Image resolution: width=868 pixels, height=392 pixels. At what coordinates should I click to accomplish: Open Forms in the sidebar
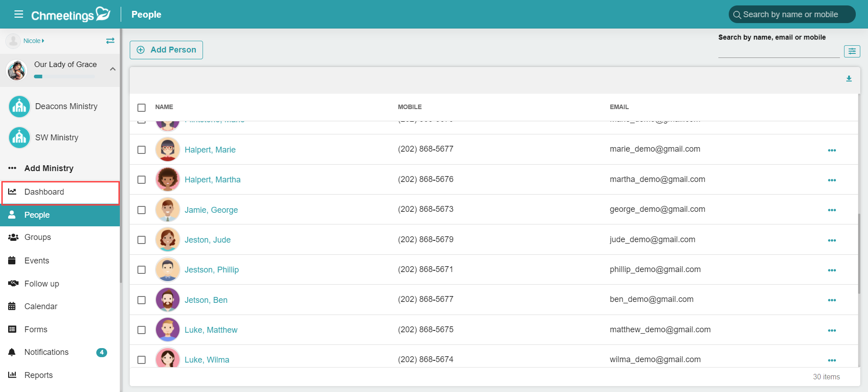pos(60,330)
